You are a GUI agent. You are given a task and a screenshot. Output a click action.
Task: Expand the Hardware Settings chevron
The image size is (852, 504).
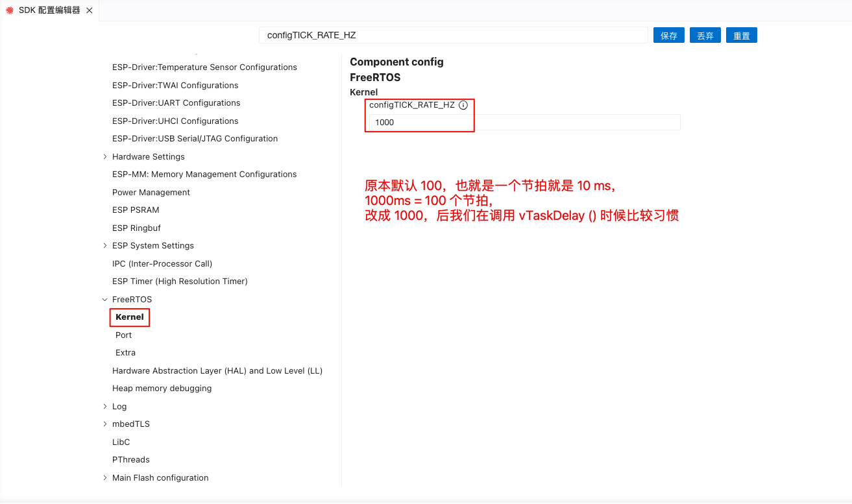click(105, 156)
